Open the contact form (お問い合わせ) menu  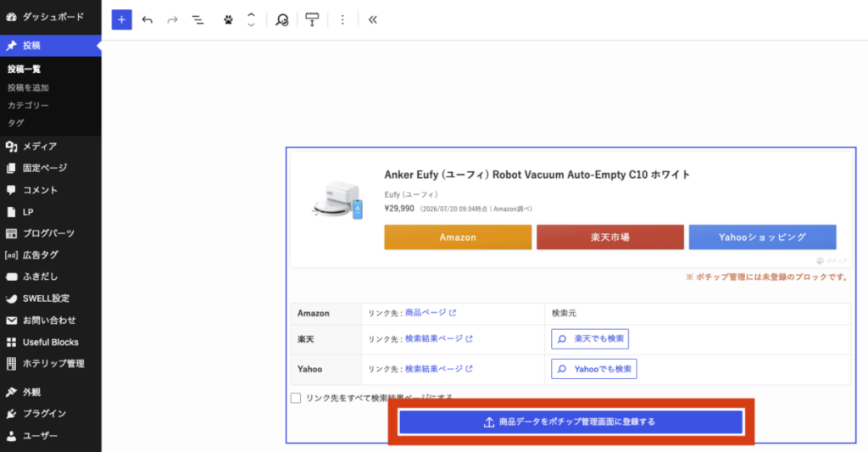(50, 321)
